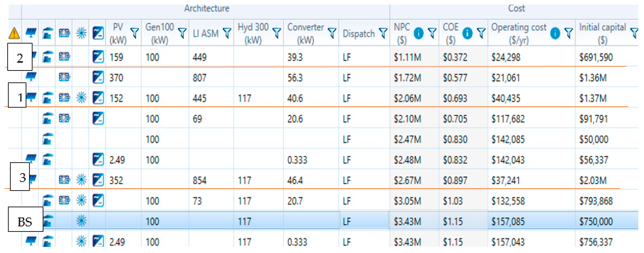Screen dimensions: 644x253
Task: Click the converter header icon
Action: point(98,33)
